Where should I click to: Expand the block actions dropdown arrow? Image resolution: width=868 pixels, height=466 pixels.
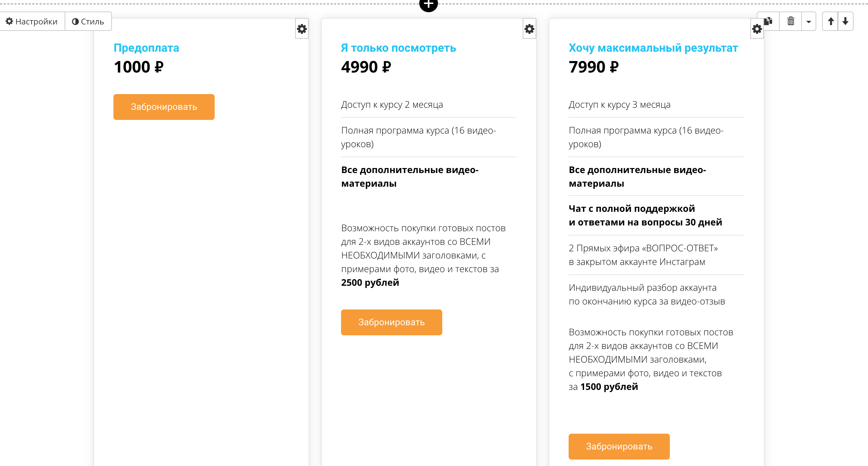(x=809, y=21)
